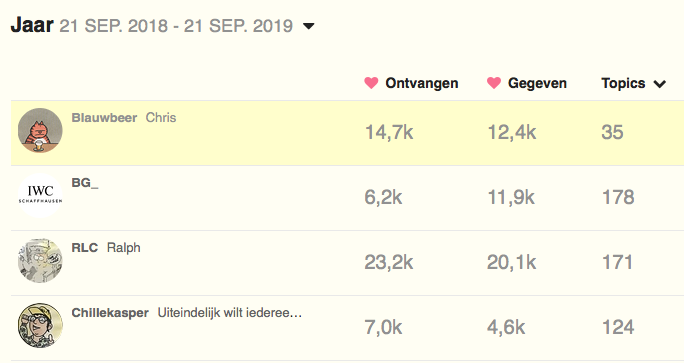The image size is (684, 363).
Task: Open Blauwbeer's cat avatar
Action: coord(40,130)
